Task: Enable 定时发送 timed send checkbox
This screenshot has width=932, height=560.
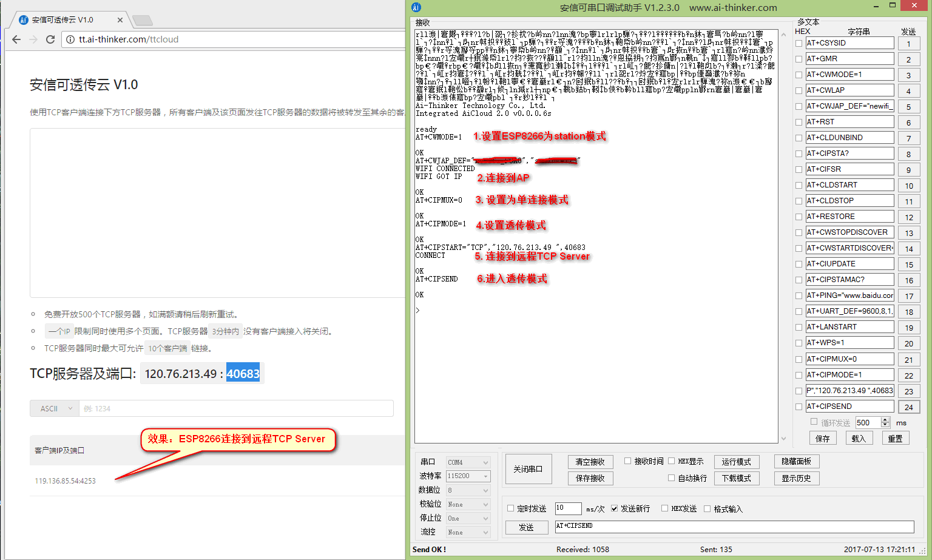Action: [511, 508]
